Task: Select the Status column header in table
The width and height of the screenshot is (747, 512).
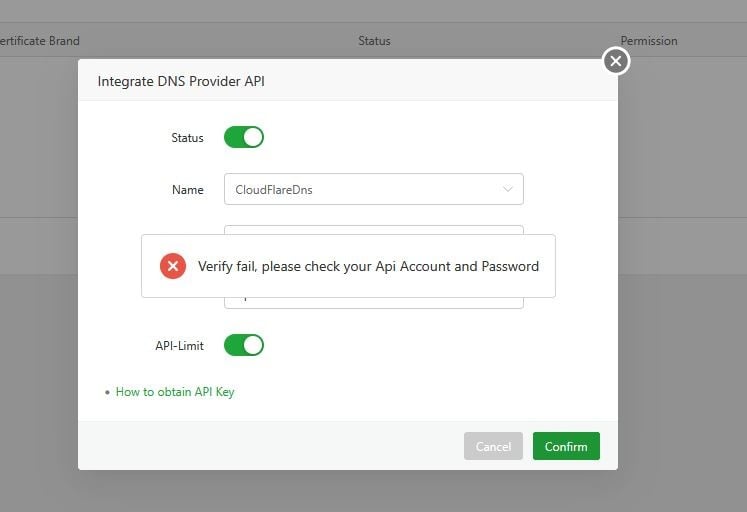Action: 374,41
